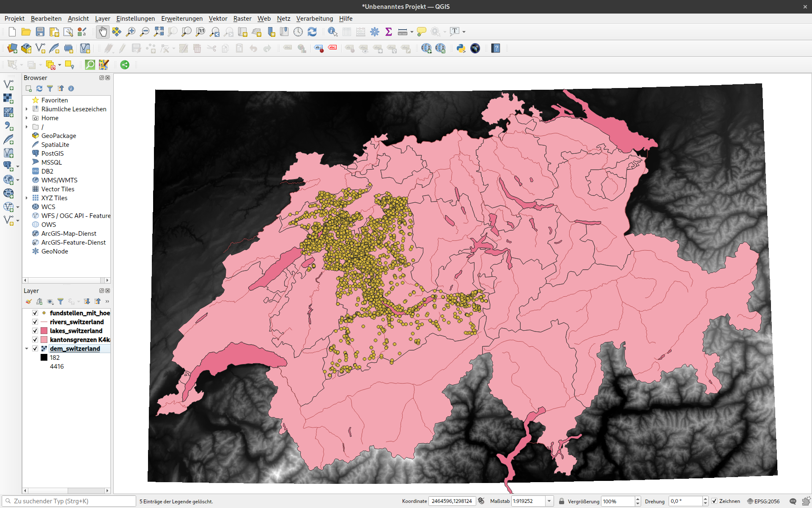The width and height of the screenshot is (812, 508).
Task: Open the Vektor menu
Action: (x=218, y=18)
